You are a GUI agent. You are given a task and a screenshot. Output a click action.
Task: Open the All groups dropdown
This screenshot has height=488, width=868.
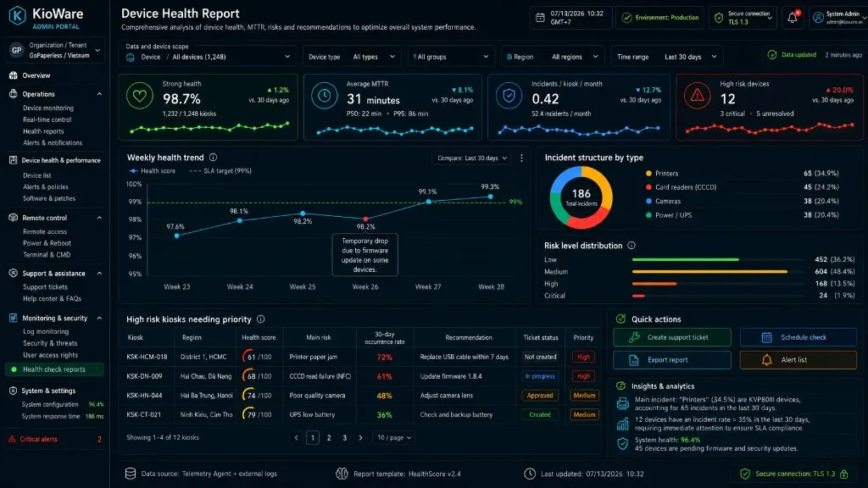tap(450, 57)
